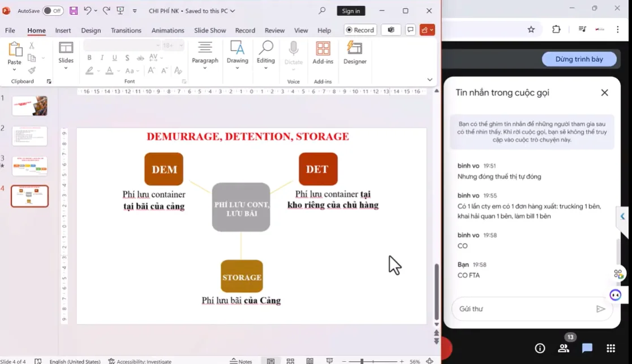Open the Transitions tab
The height and width of the screenshot is (364, 632).
(x=126, y=31)
